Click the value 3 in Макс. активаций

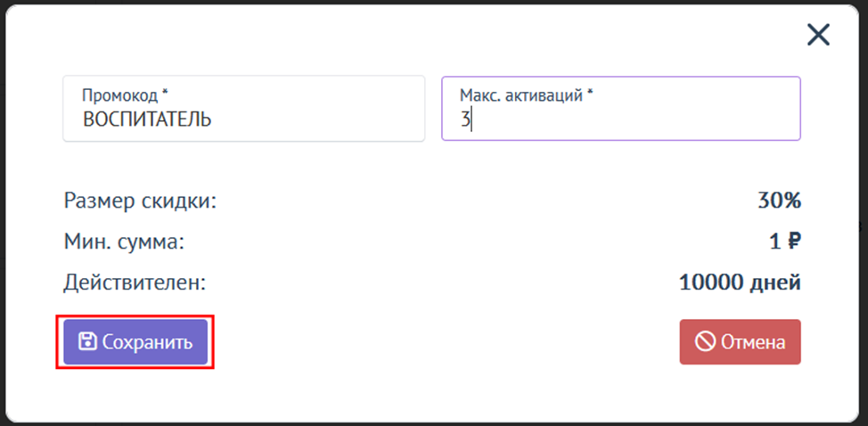(465, 119)
